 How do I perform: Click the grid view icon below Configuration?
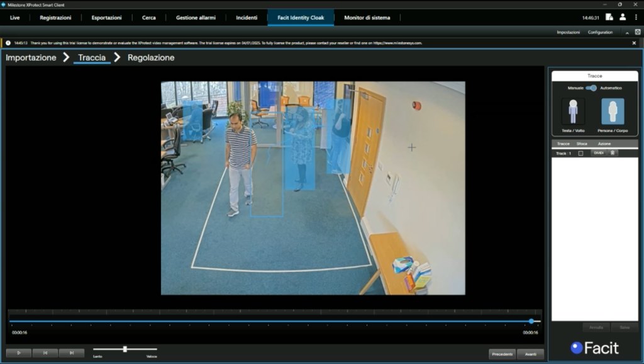pos(637,32)
